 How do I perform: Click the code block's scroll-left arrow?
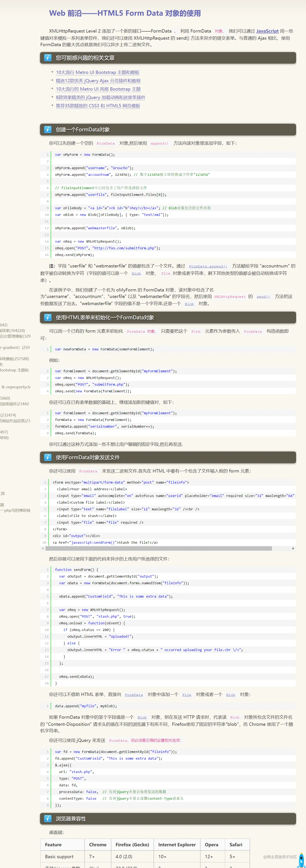click(x=43, y=549)
